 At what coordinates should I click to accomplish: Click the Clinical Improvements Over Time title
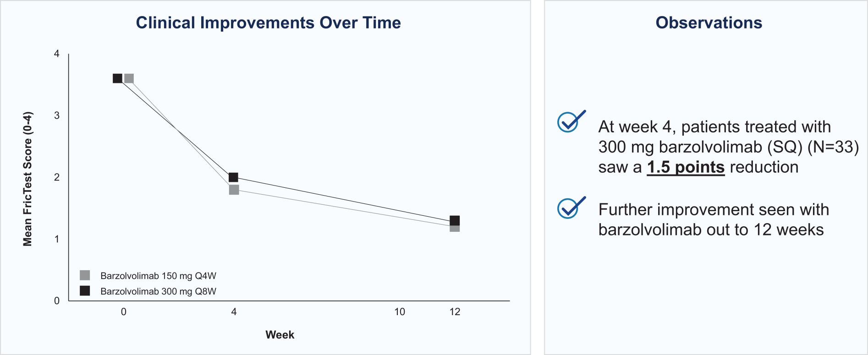268,23
